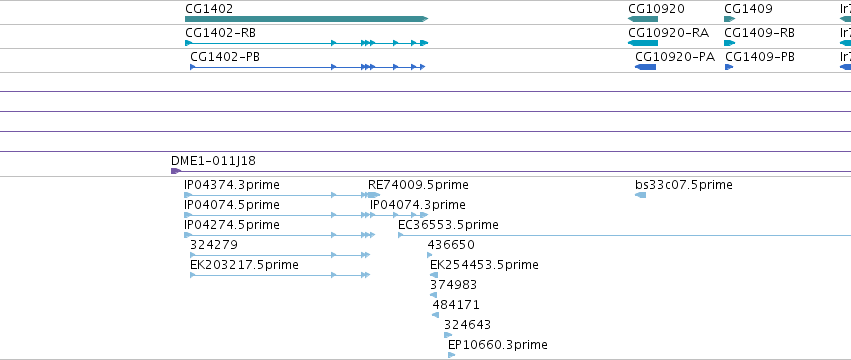The image size is (851, 360).
Task: Click the 484171 label
Action: [x=456, y=305]
